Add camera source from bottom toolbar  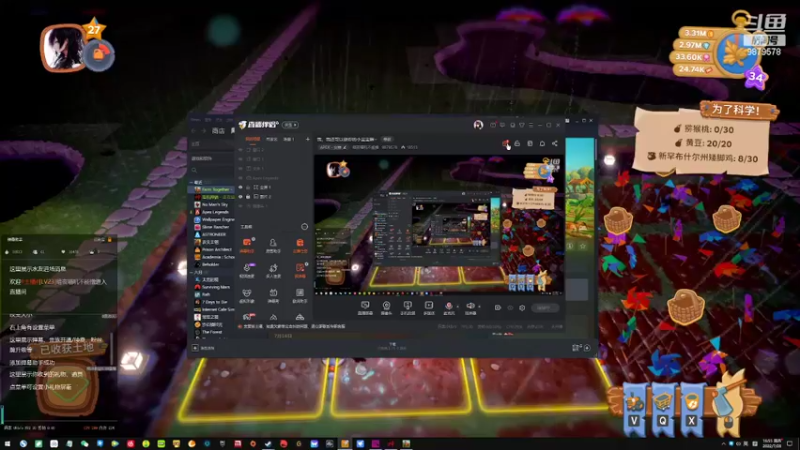click(386, 308)
